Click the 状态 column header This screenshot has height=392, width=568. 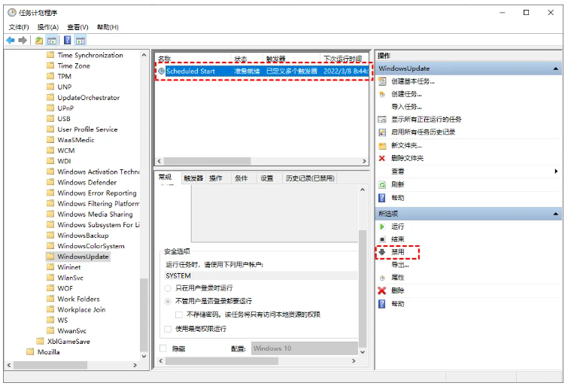click(247, 59)
